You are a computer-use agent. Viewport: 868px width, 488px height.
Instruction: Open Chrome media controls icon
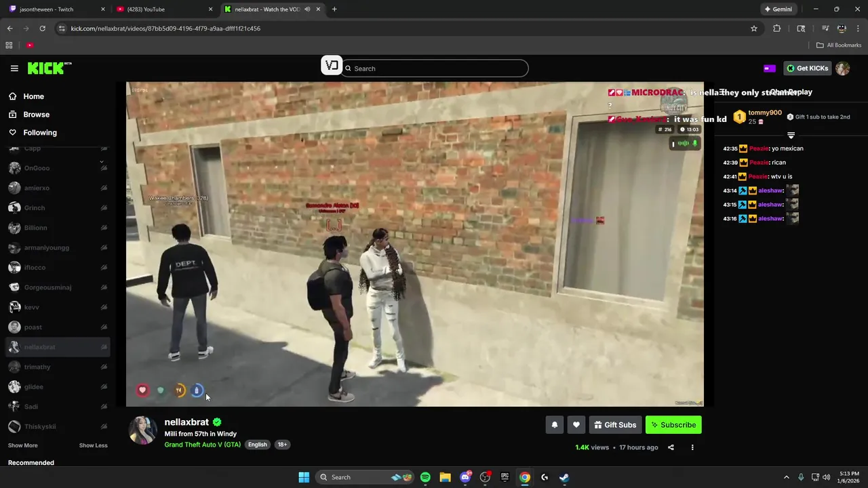(x=825, y=28)
